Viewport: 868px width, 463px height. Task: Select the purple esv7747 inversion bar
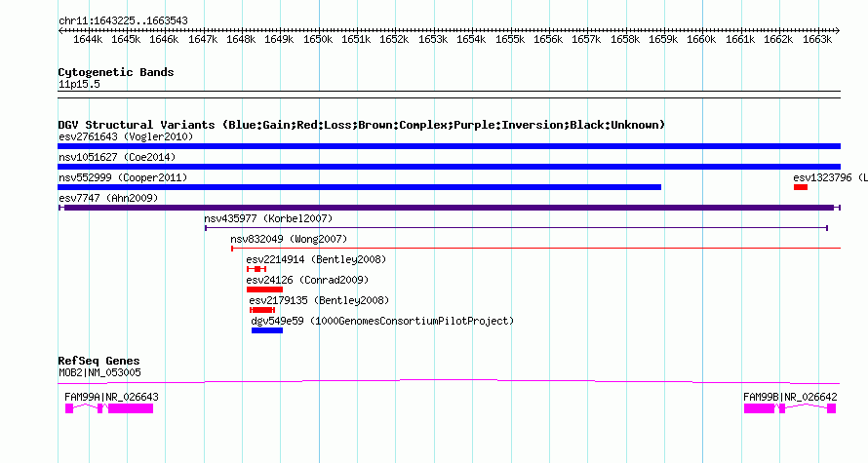tap(449, 208)
